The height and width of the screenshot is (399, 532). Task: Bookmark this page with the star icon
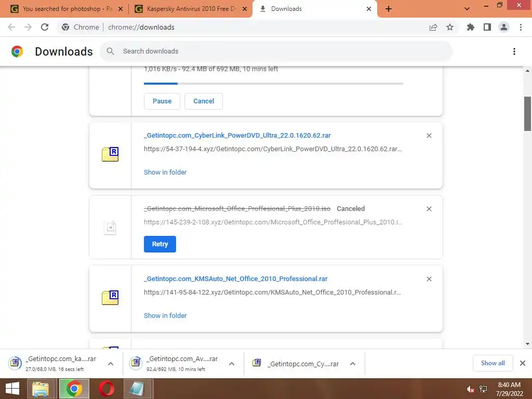[450, 27]
